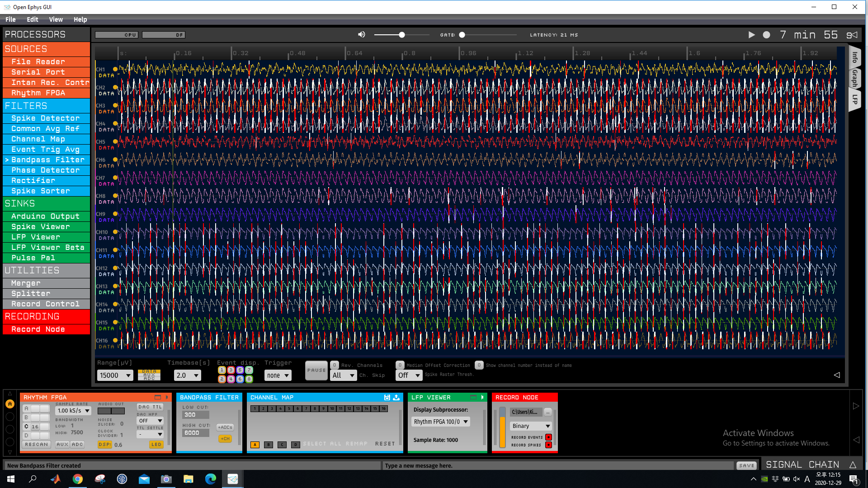Open the Binary recording format dropdown

tap(530, 426)
